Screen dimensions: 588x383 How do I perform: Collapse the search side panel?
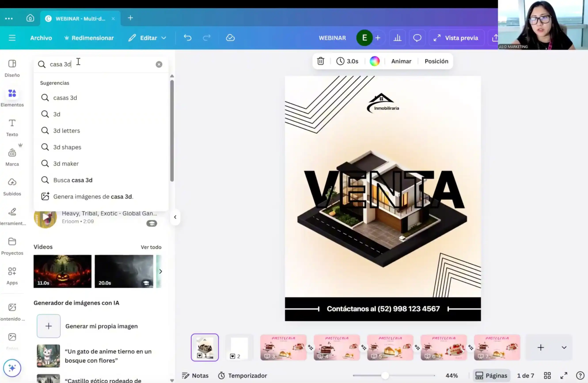coord(175,217)
